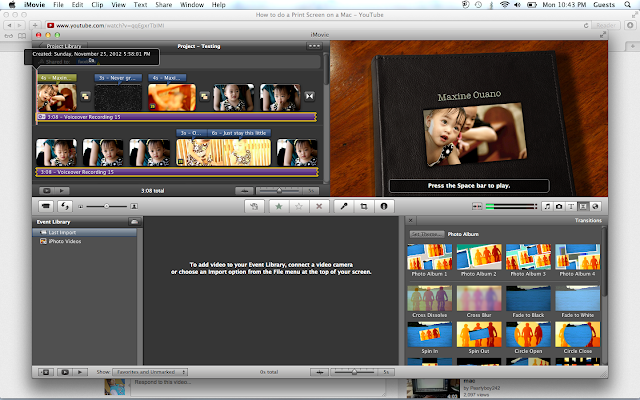Select Spin Out transition

(479, 338)
